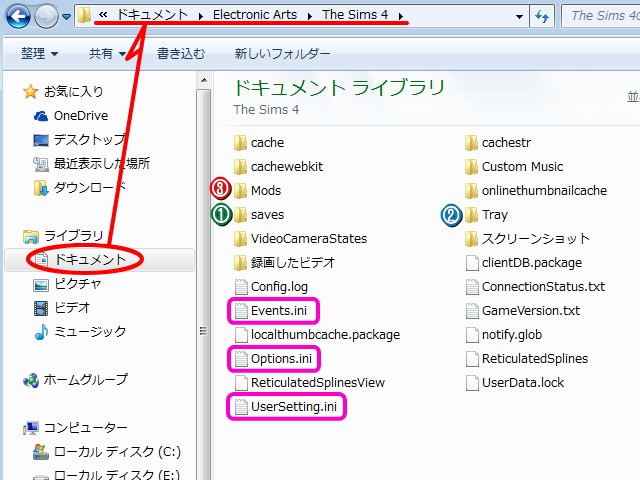640x480 pixels.
Task: Select the UserSetting.ini file
Action: coord(286,407)
